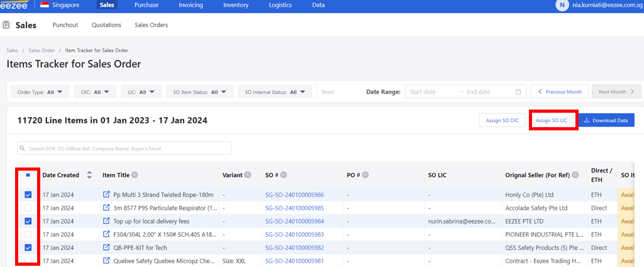Open external link icon for F304/304L item
The image size is (644, 267).
tap(106, 234)
